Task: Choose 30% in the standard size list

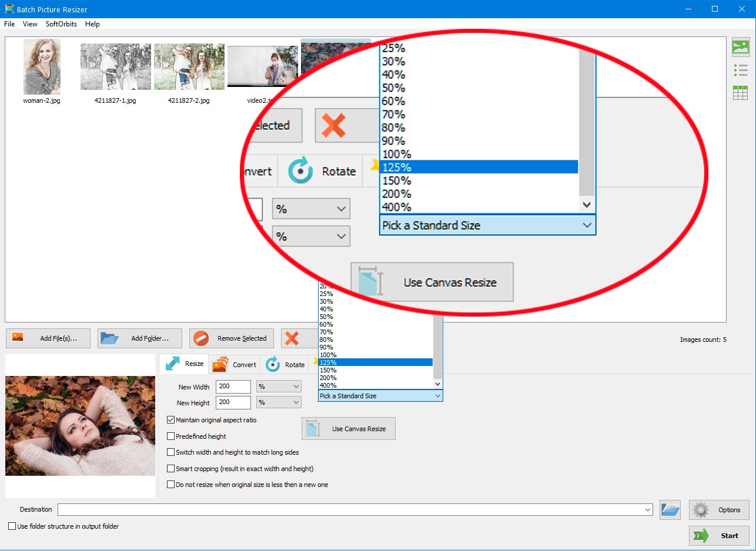Action: pyautogui.click(x=375, y=301)
